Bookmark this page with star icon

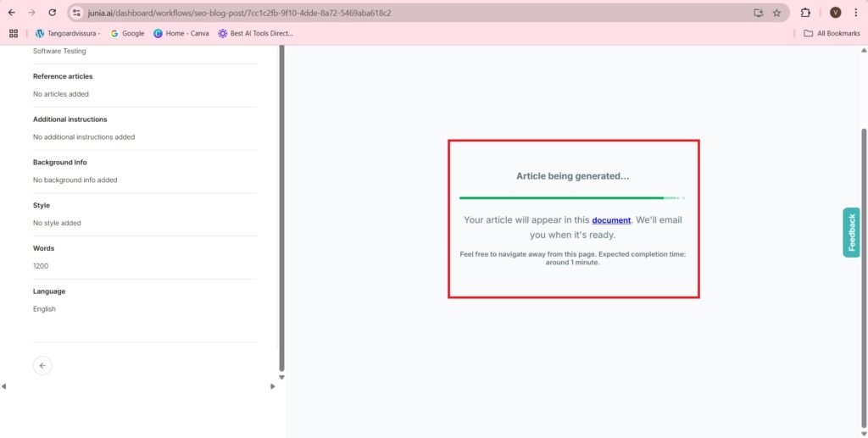click(776, 12)
